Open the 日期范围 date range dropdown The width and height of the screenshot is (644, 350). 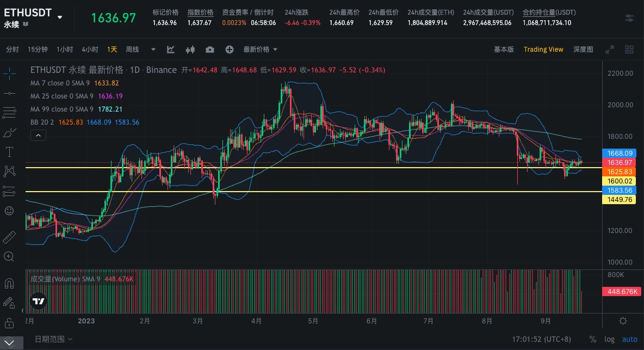point(53,339)
